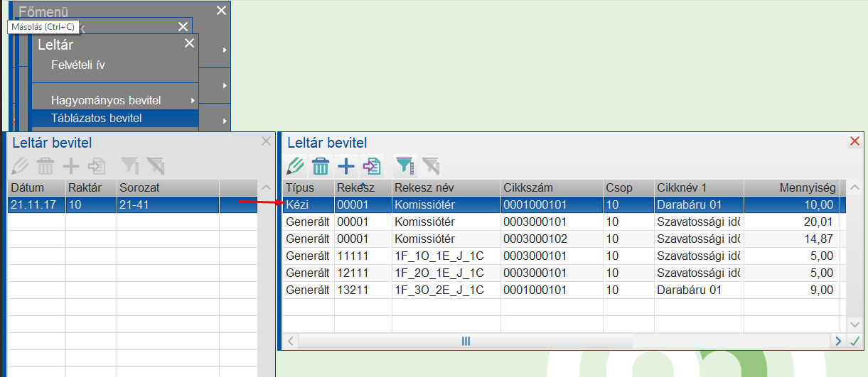This screenshot has height=377, width=868.
Task: Select the Hagyományos bevitel menu item
Action: 106,100
